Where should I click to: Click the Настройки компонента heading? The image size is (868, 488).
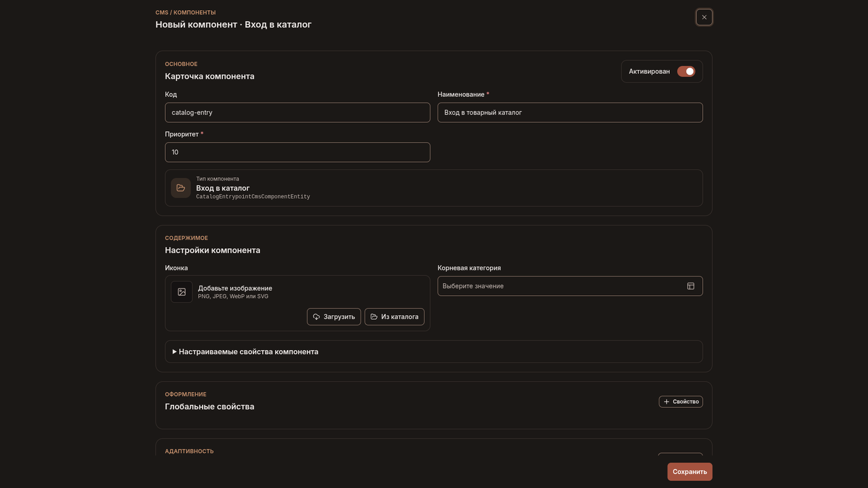click(213, 250)
